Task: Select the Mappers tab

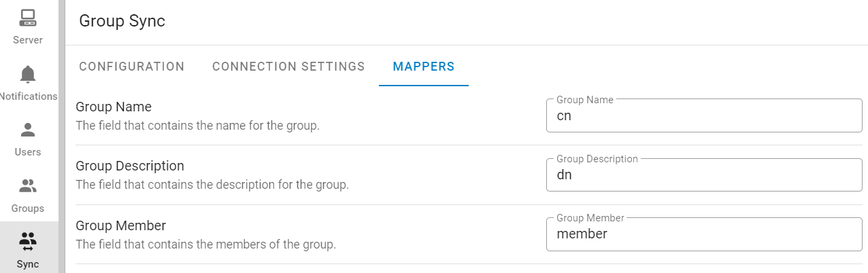Action: tap(423, 67)
